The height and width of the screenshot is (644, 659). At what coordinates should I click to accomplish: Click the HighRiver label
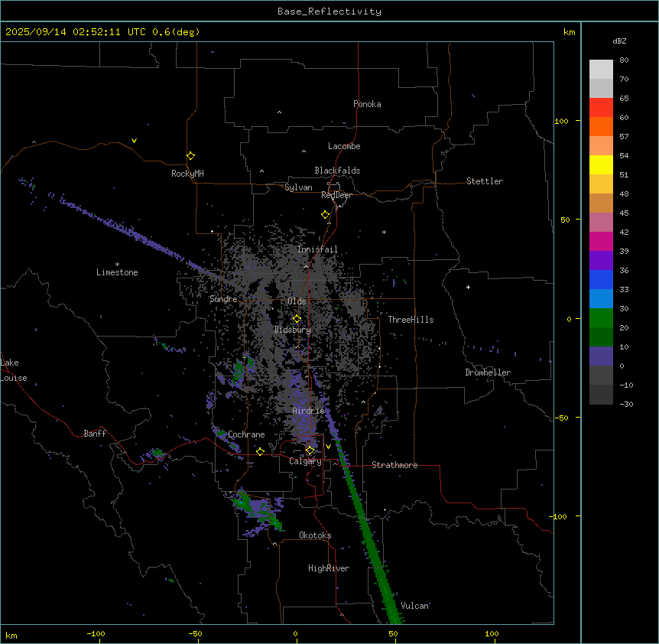pyautogui.click(x=329, y=568)
